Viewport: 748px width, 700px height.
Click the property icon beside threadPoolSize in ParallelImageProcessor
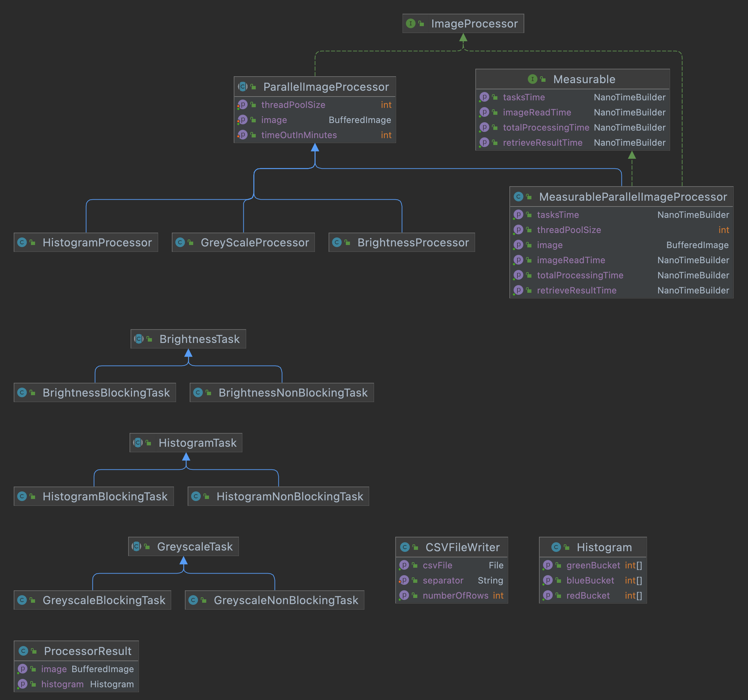click(x=243, y=104)
